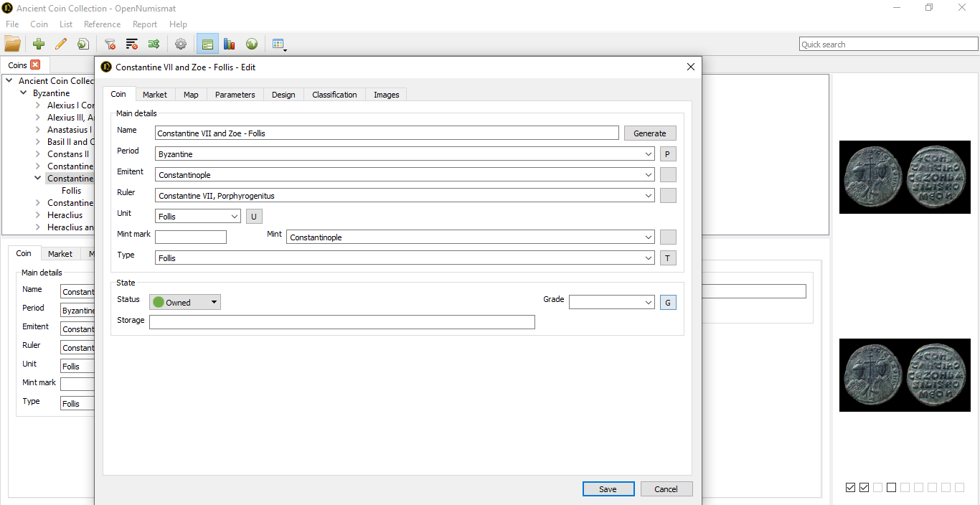Click the U button beside Unit
Viewport: 980px width, 505px height.
[x=254, y=217]
